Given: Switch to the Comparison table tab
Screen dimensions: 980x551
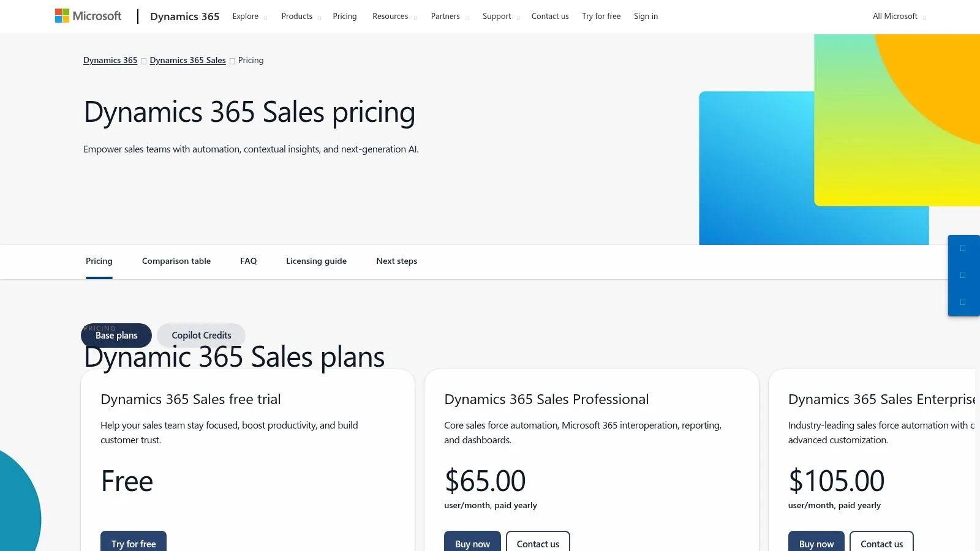Looking at the screenshot, I should coord(176,261).
